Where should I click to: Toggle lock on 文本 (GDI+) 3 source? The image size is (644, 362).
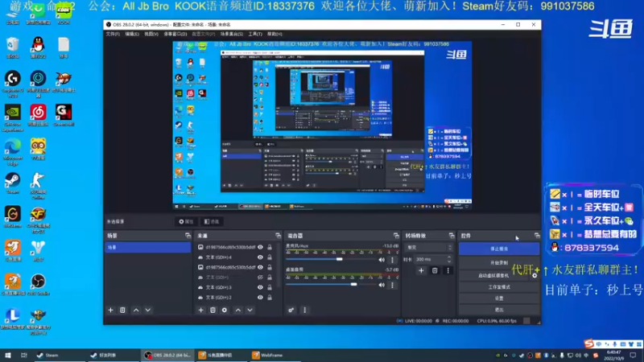[270, 287]
